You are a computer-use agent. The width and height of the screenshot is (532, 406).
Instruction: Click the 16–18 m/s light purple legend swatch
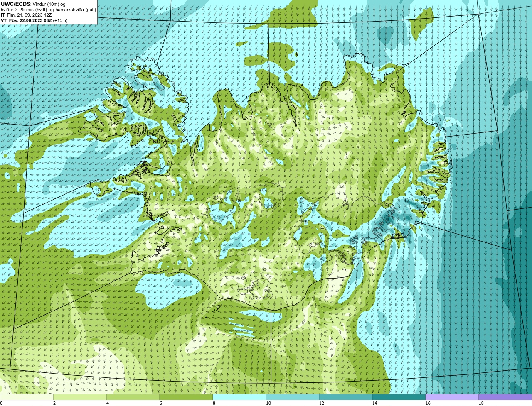(x=452, y=397)
